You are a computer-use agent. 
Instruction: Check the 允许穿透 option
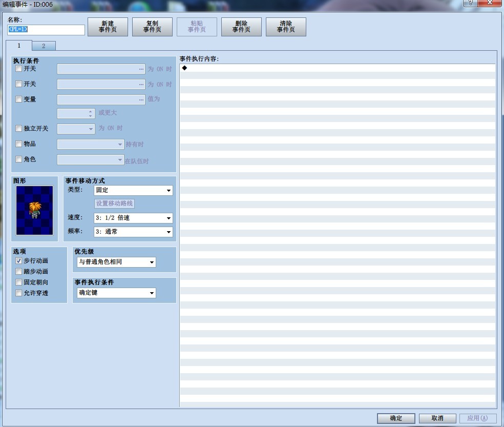point(18,293)
